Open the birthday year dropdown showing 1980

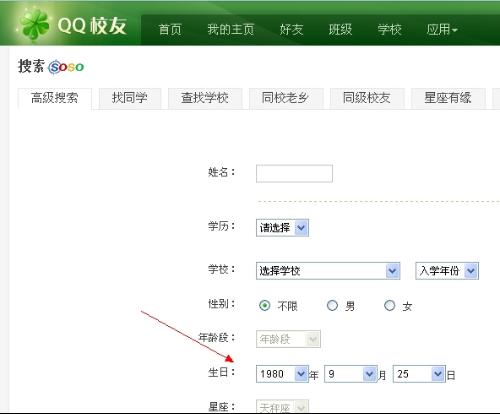282,374
